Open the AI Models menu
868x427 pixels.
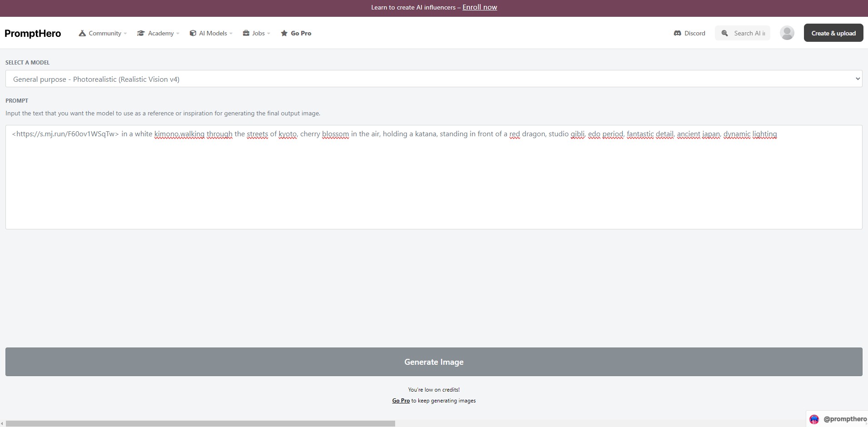[211, 33]
